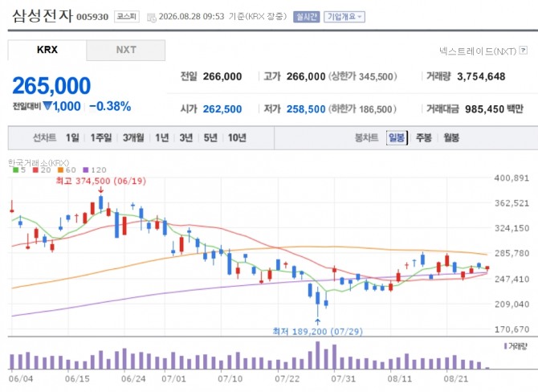Open the NXT help question mark icon

(524, 51)
